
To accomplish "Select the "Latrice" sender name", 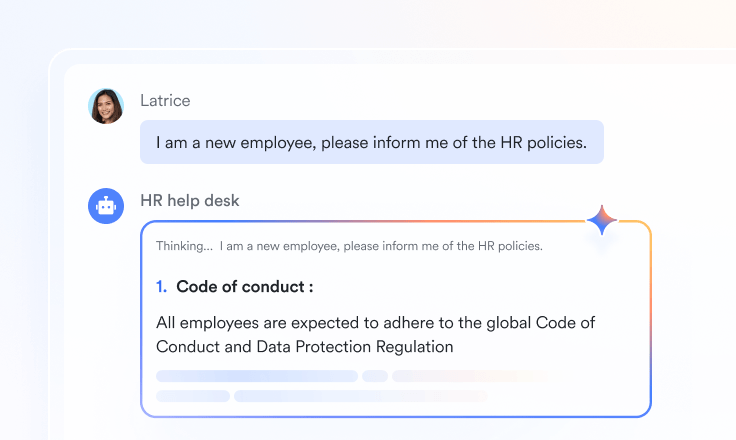I will pos(165,100).
